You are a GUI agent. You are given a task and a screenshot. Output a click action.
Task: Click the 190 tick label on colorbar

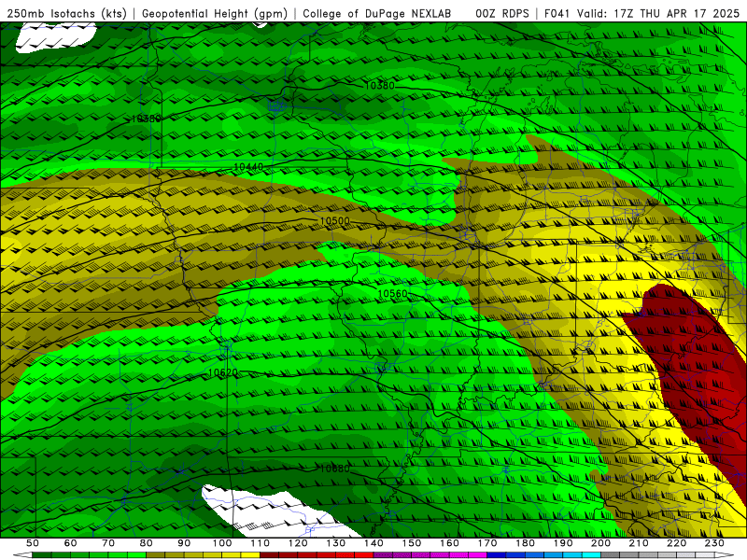(563, 543)
